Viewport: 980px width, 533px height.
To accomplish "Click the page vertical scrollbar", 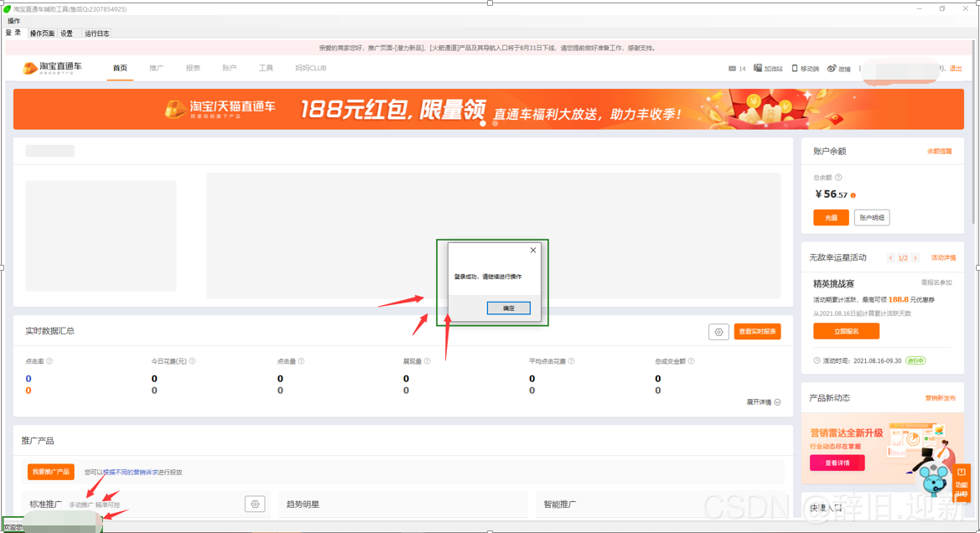I will [x=973, y=132].
